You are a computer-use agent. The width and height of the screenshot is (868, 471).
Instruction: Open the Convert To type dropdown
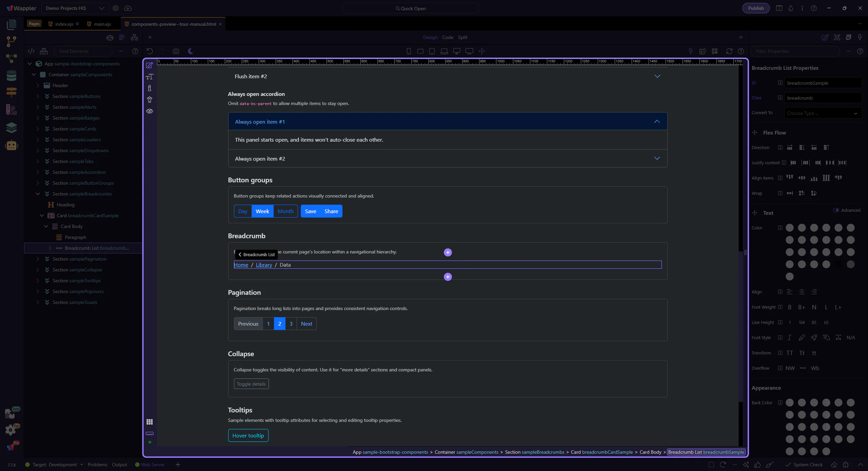[x=823, y=113]
